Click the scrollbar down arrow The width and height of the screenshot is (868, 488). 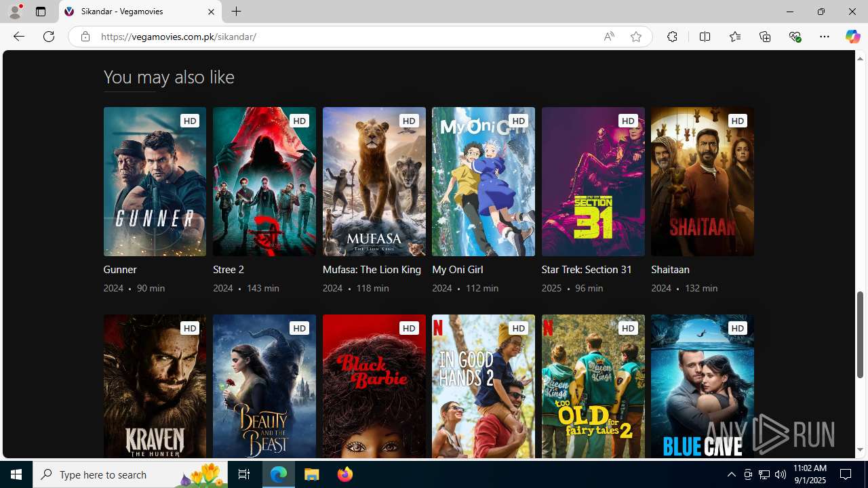click(x=860, y=450)
